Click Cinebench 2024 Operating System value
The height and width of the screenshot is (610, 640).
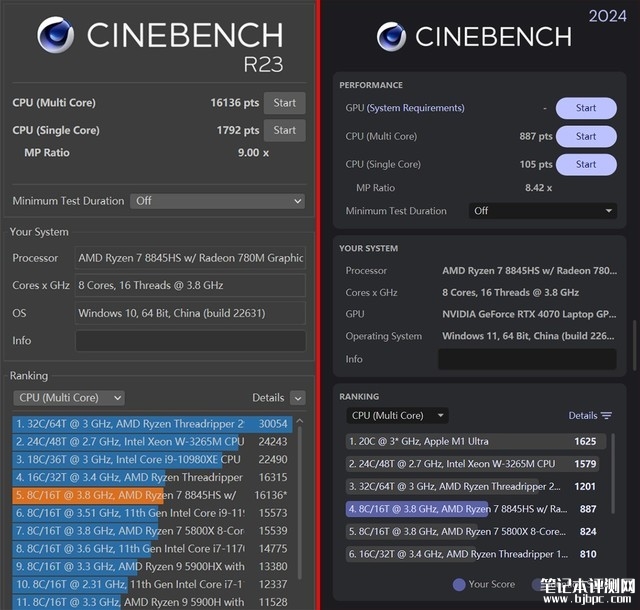pos(528,336)
